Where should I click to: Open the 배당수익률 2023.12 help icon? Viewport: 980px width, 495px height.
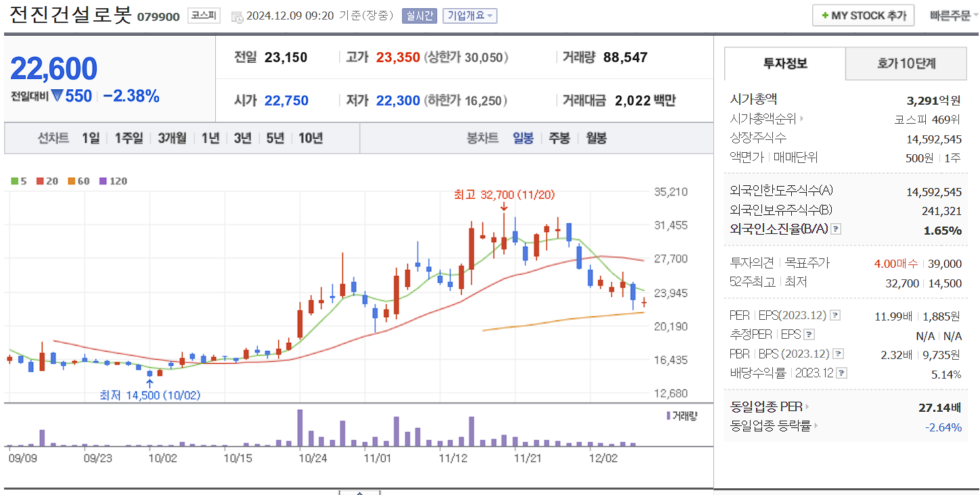(841, 373)
